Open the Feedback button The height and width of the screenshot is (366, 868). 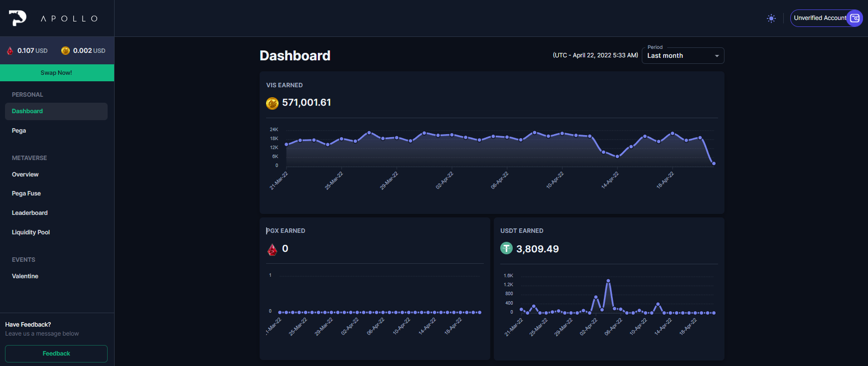(56, 354)
